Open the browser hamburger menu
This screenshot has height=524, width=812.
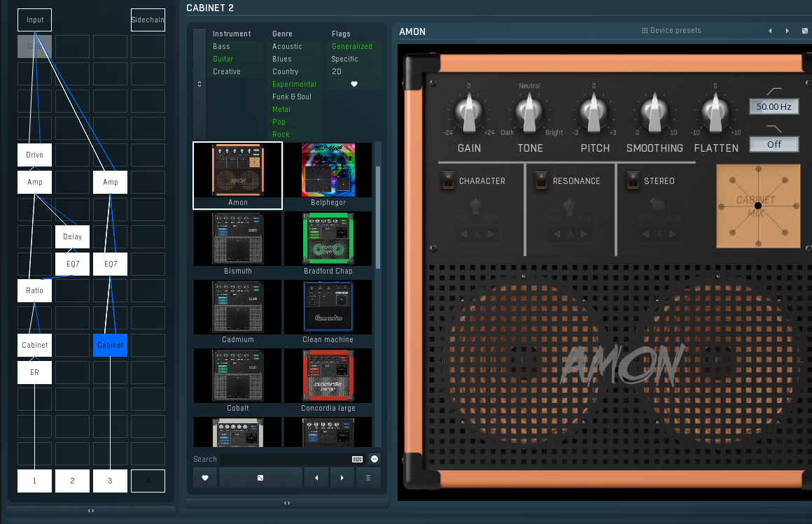coord(368,478)
